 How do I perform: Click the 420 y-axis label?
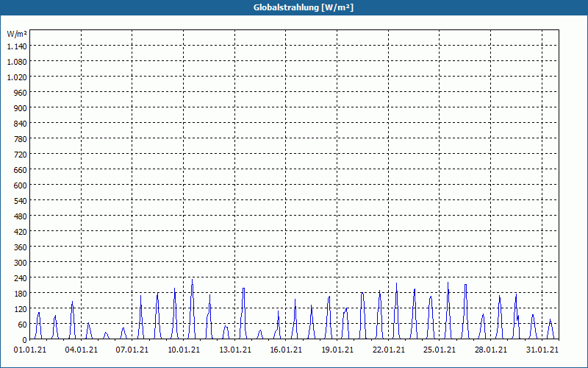click(x=21, y=232)
